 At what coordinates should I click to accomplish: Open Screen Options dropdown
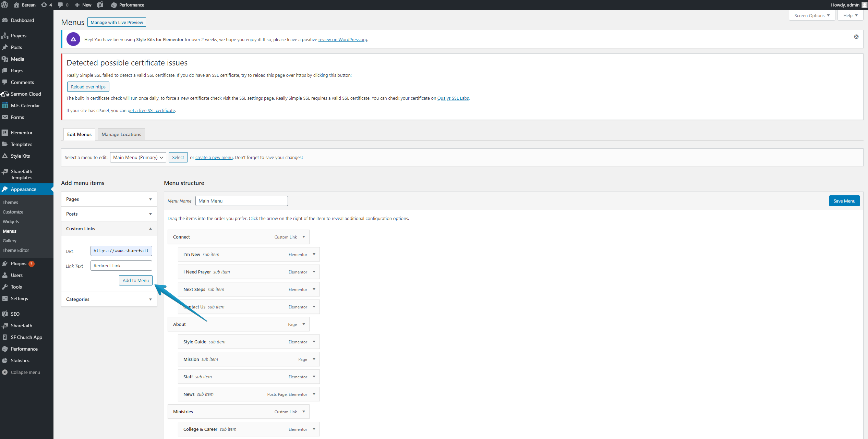click(x=811, y=15)
